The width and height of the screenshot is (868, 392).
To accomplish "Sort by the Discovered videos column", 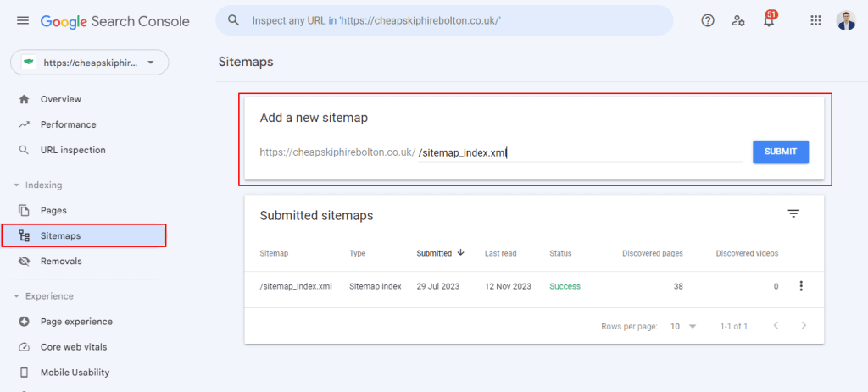I will click(x=747, y=254).
